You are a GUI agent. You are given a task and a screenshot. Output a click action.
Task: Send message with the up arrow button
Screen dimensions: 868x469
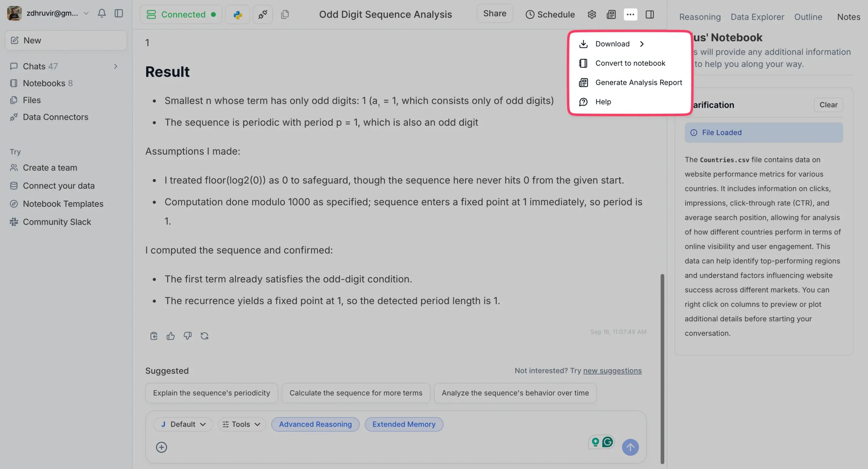pos(630,447)
